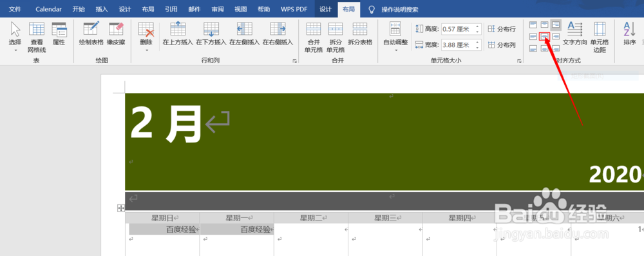This screenshot has width=644, height=256.
Task: Select align bottom center icon
Action: point(544,48)
